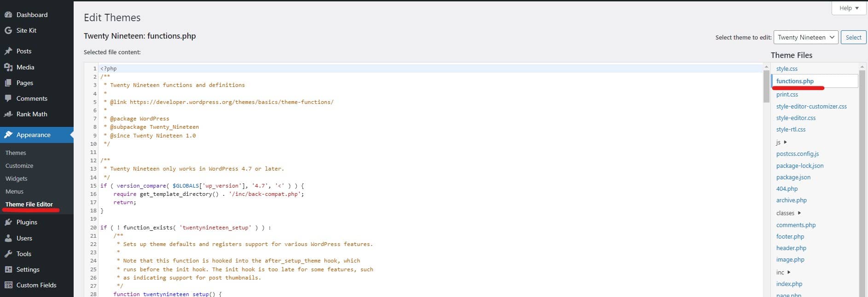
Task: Open comments.php template file
Action: pyautogui.click(x=796, y=225)
